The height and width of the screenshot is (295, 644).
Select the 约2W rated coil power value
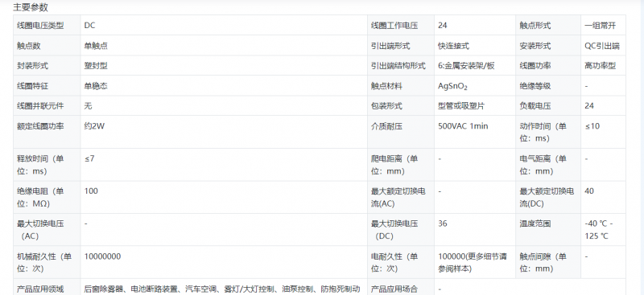tap(94, 126)
